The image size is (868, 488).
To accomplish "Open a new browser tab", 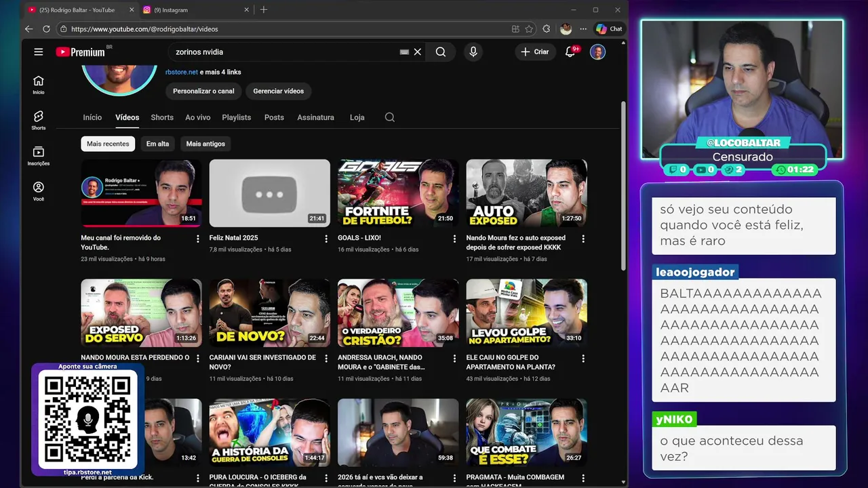I will click(264, 9).
